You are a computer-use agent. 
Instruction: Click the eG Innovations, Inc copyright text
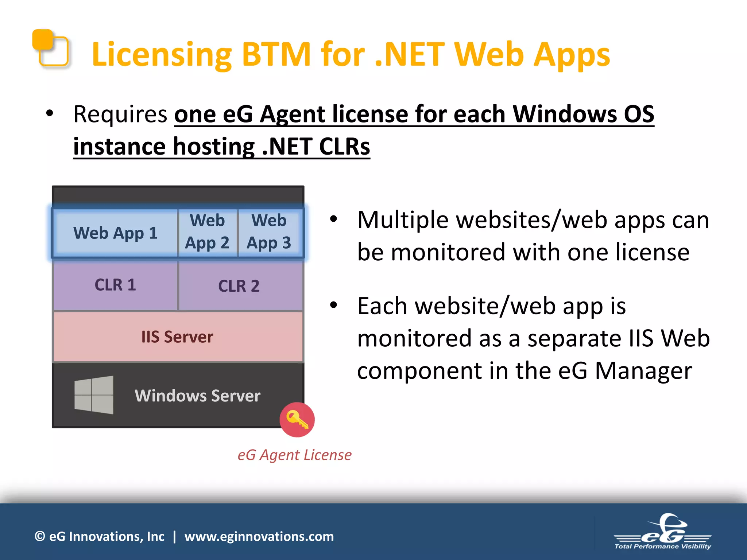pos(100,536)
